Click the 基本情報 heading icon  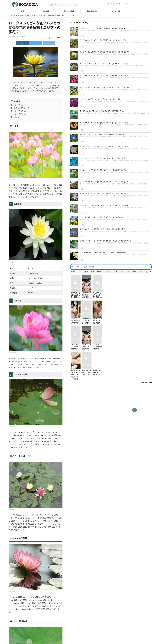[11, 204]
